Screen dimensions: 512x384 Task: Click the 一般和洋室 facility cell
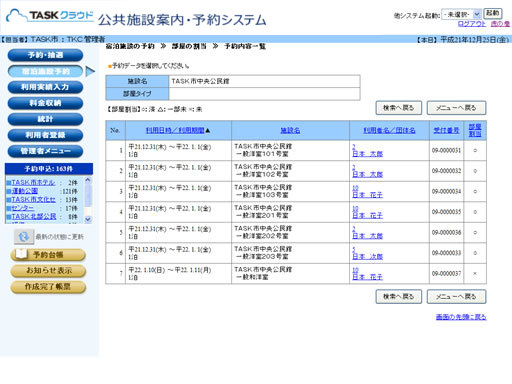coord(290,274)
